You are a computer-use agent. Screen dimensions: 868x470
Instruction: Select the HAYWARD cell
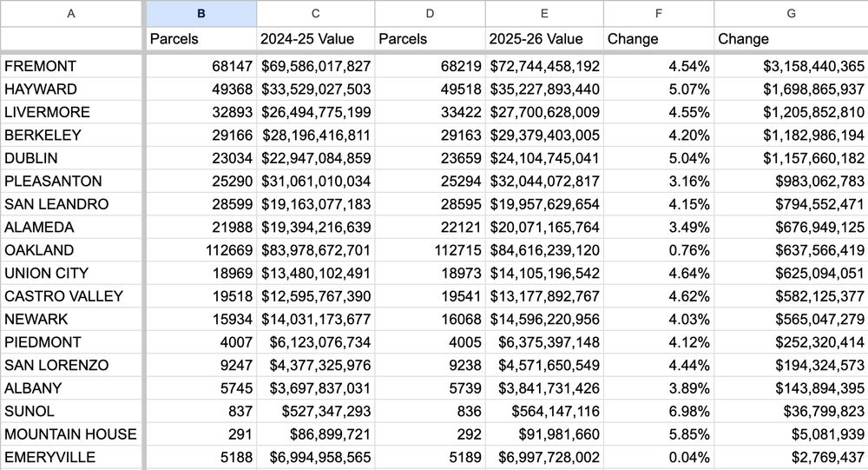(71, 89)
